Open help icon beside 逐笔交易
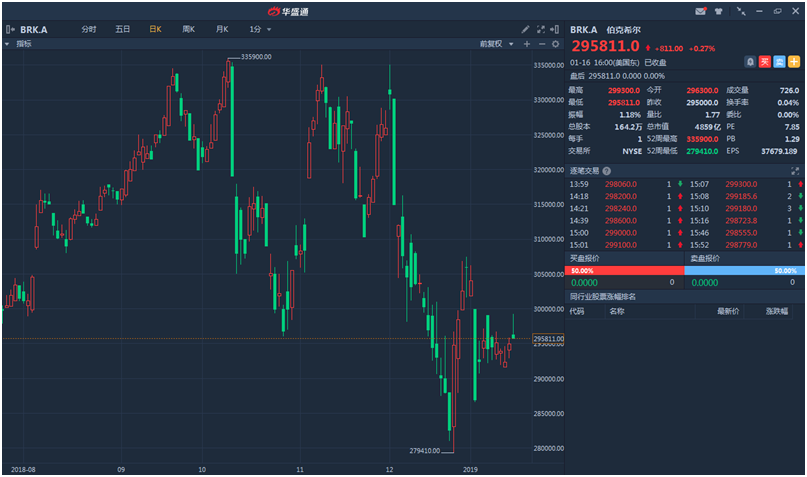This screenshot has width=807, height=477. 606,171
